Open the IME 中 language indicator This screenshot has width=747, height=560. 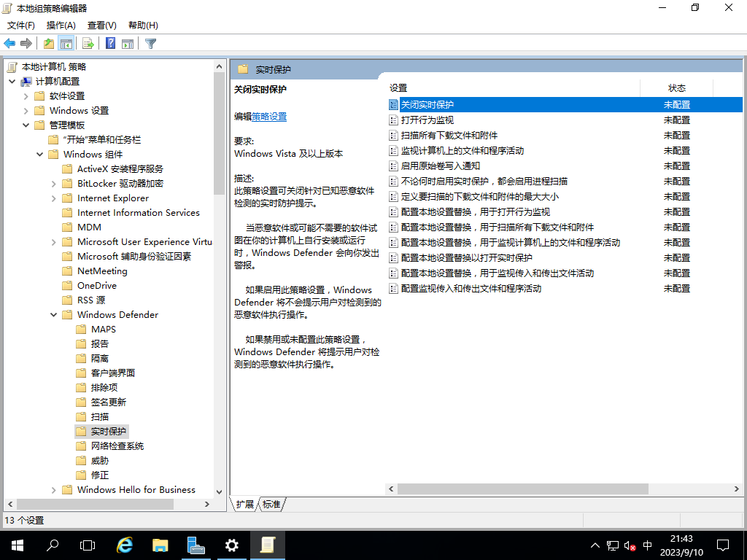[648, 545]
